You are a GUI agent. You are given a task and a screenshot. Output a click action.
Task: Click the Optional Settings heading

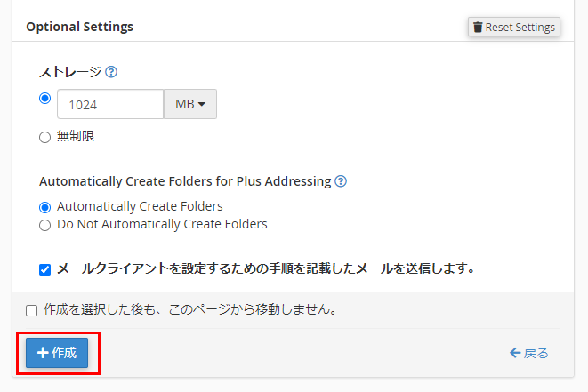(80, 27)
